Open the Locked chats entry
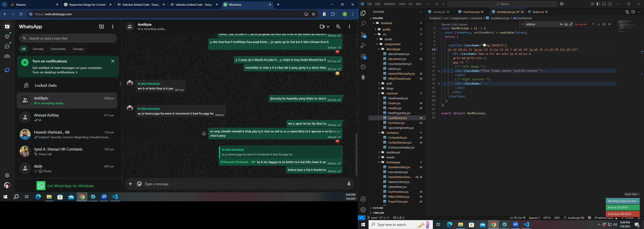 click(x=67, y=85)
